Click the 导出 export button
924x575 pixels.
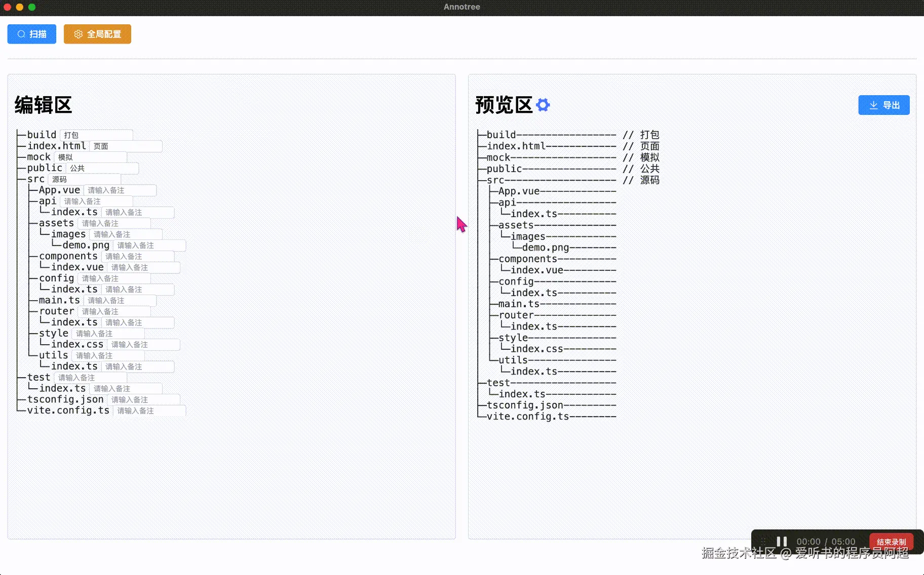point(884,105)
